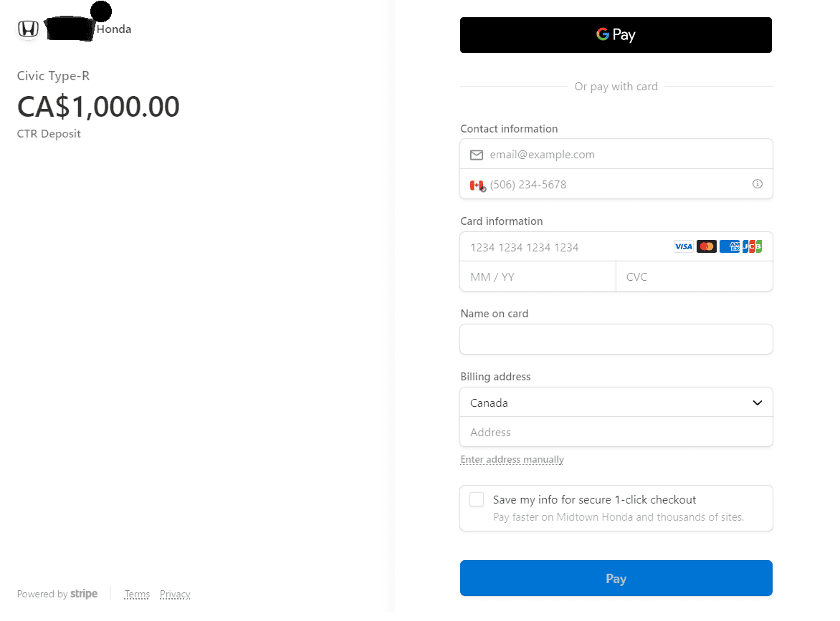Click the Visa card icon
Viewport: 840px width, 621px height.
click(684, 246)
